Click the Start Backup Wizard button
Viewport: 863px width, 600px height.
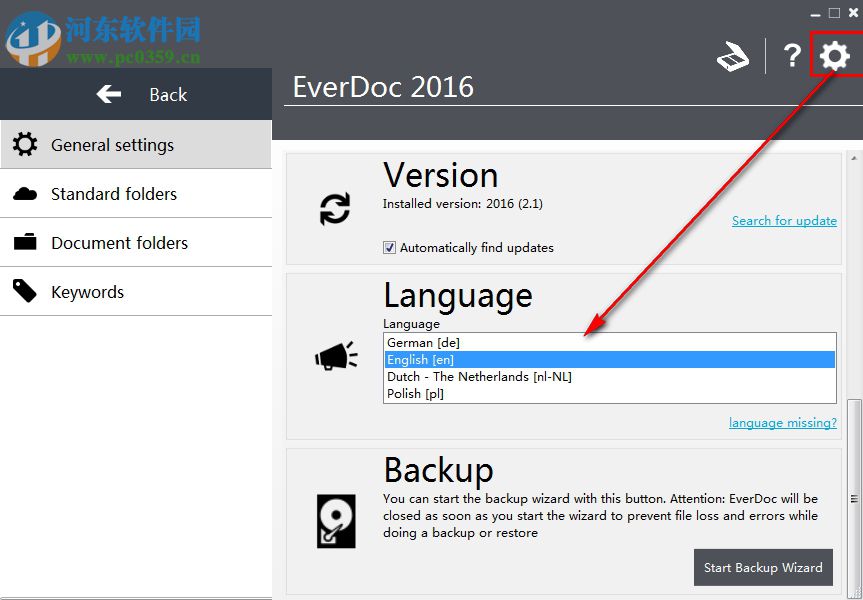763,567
